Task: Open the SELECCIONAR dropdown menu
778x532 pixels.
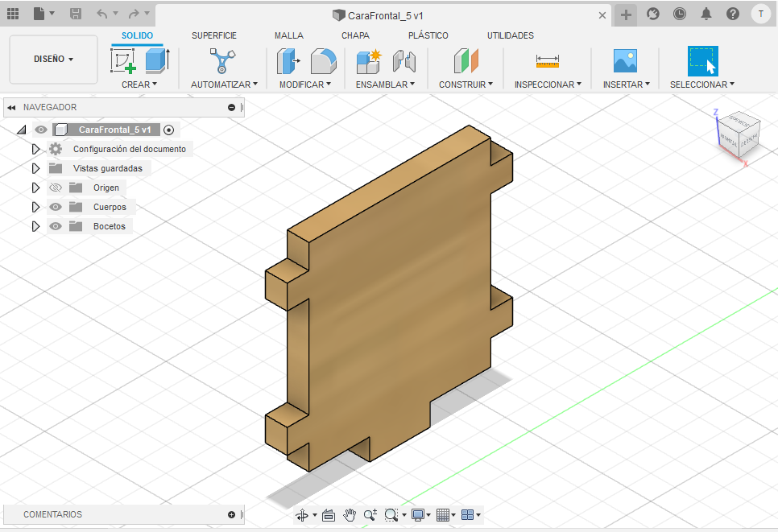Action: click(702, 85)
